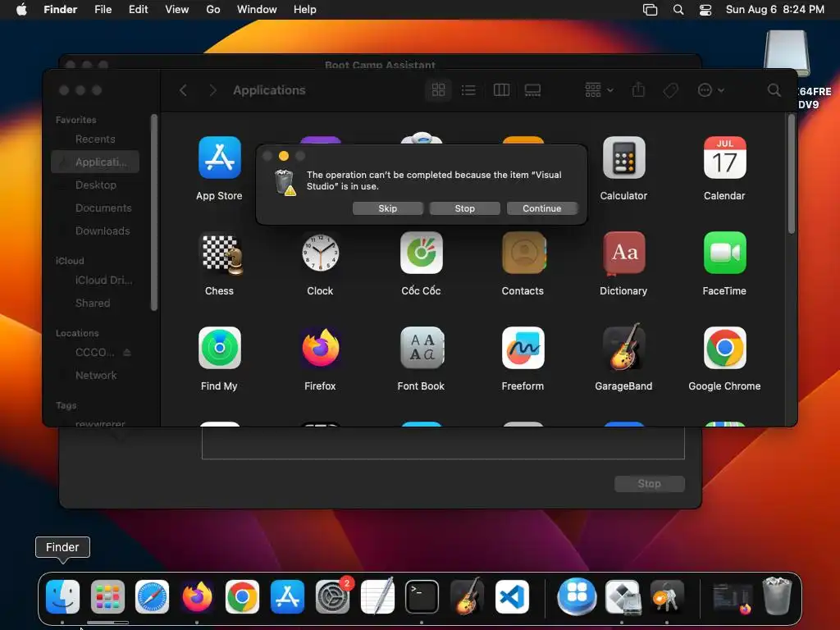
Task: Switch Finder to column view
Action: 501,90
